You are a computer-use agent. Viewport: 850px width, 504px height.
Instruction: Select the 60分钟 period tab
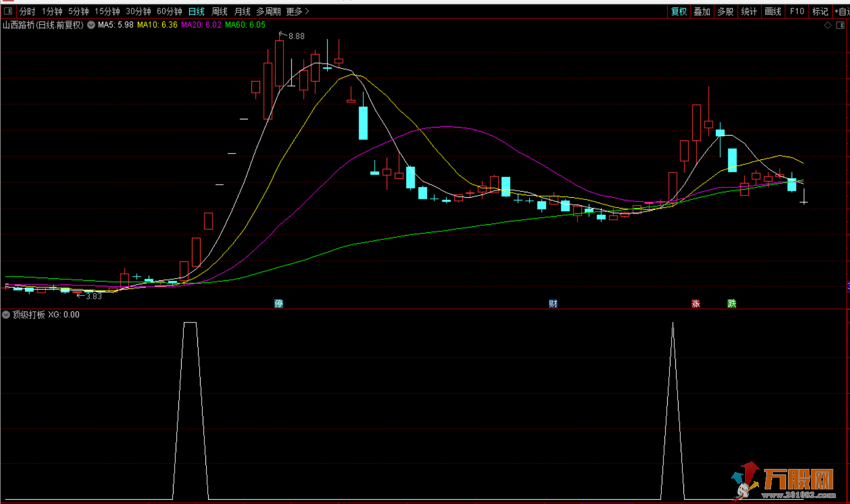click(169, 11)
